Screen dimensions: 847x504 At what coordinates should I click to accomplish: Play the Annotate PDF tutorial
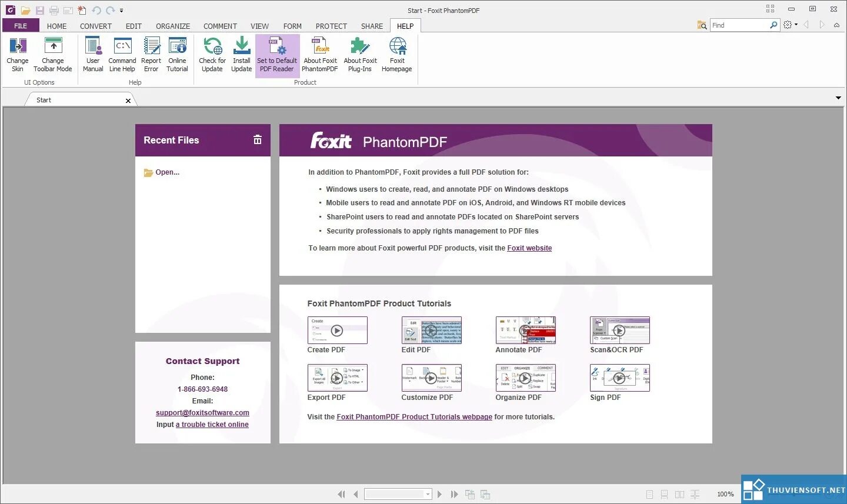[x=525, y=331]
